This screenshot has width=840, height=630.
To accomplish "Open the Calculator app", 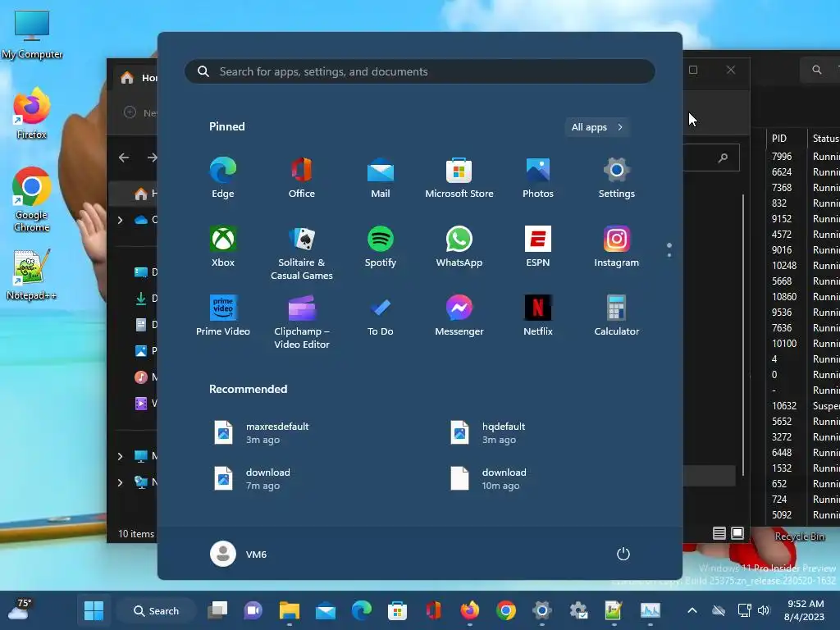I will click(x=617, y=316).
